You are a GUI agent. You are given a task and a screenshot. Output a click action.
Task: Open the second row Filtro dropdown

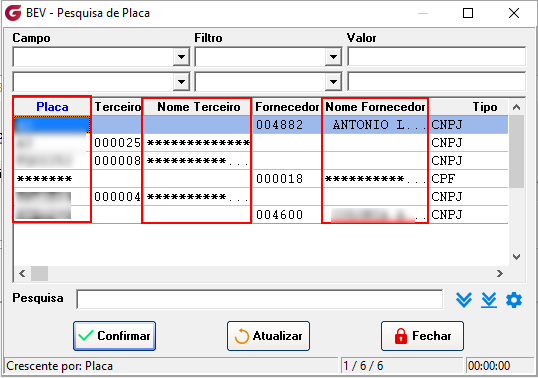[333, 82]
